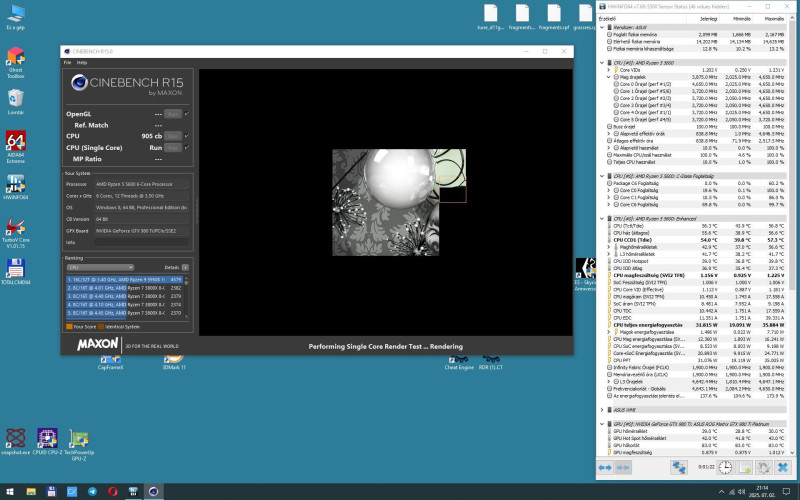Collapse the core clocks row showing 3,875.0 MHz
The height and width of the screenshot is (500, 800).
pyautogui.click(x=609, y=77)
